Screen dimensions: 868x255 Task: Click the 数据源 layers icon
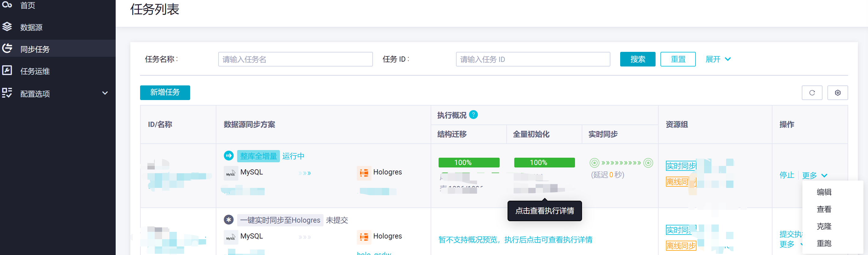coord(7,27)
